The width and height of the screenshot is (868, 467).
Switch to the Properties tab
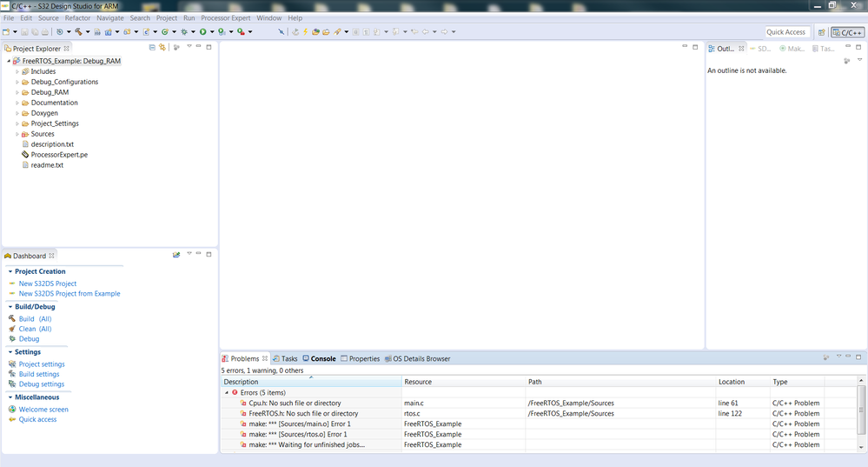click(x=360, y=358)
